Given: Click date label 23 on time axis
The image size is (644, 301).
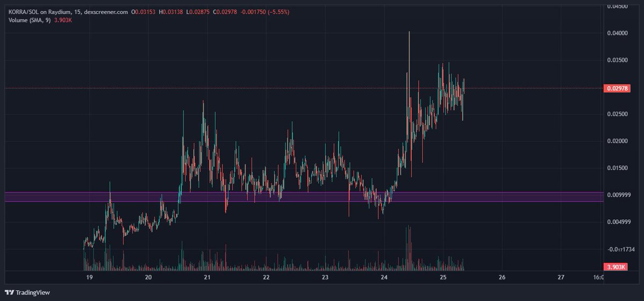Looking at the screenshot, I should (x=325, y=277).
